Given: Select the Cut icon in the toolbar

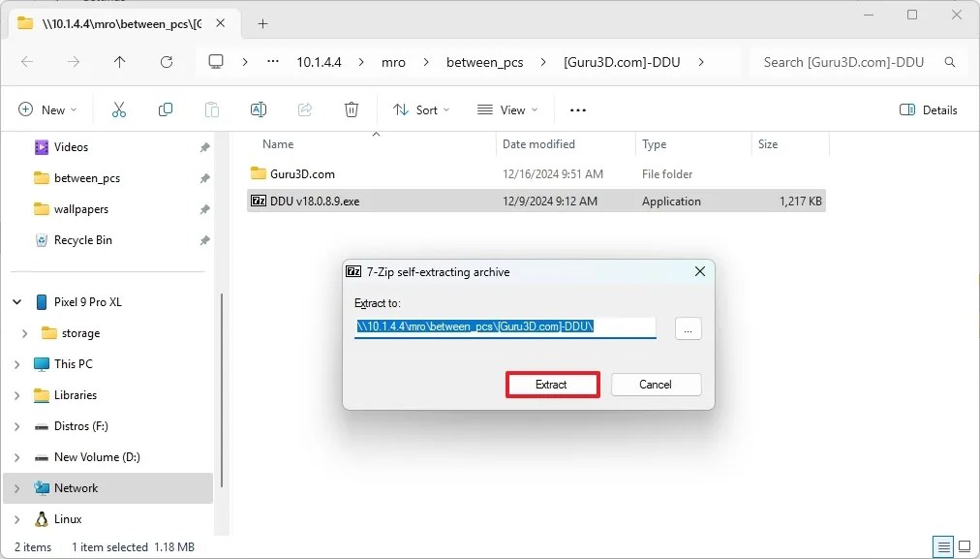Looking at the screenshot, I should pyautogui.click(x=118, y=109).
